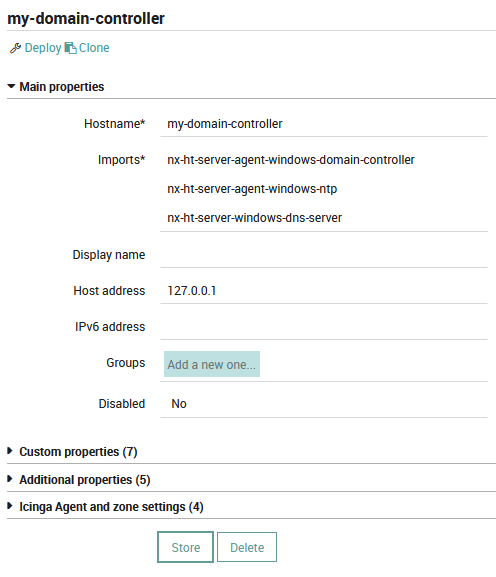This screenshot has width=496, height=577.
Task: Select import nx-ht-server-agent-windows-domain-controller
Action: coord(291,160)
